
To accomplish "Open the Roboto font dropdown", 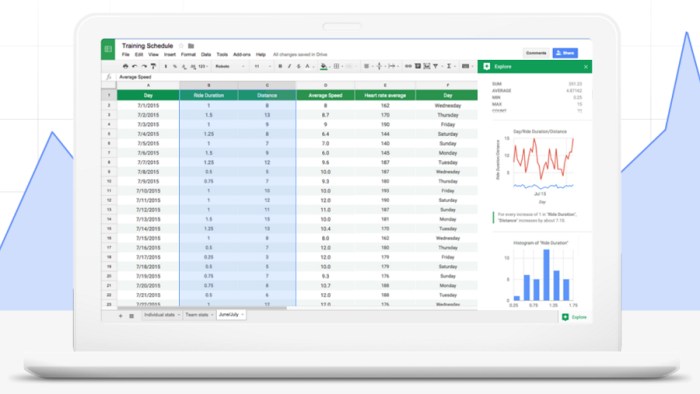I will 229,66.
